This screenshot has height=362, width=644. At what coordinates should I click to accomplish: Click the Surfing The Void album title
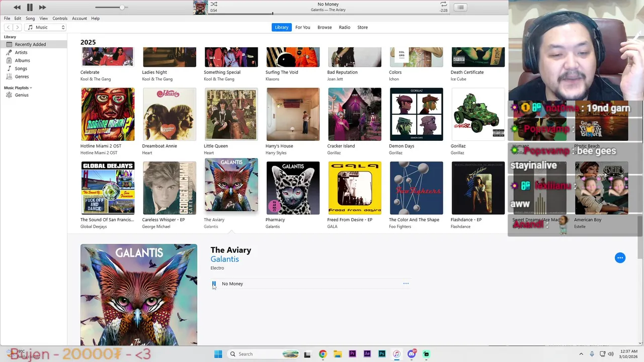tap(282, 72)
